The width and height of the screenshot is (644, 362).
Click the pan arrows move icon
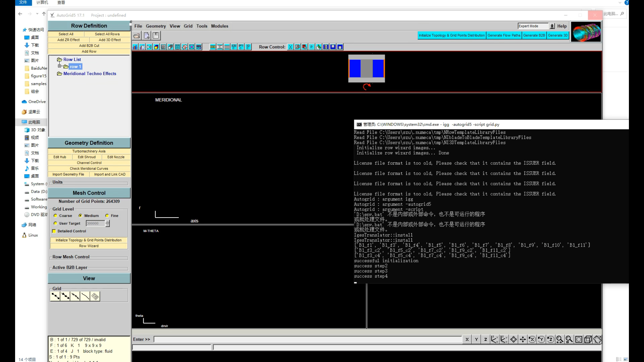pyautogui.click(x=523, y=340)
